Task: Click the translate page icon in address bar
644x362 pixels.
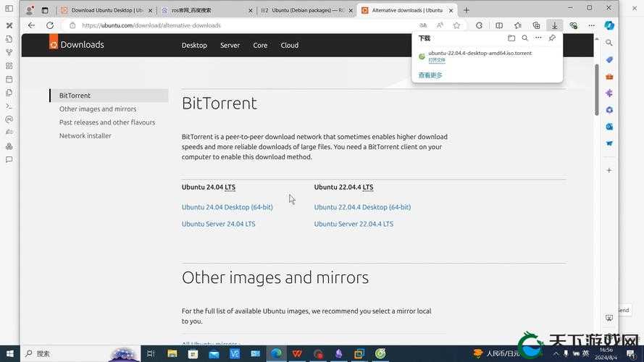Action: 422,25
